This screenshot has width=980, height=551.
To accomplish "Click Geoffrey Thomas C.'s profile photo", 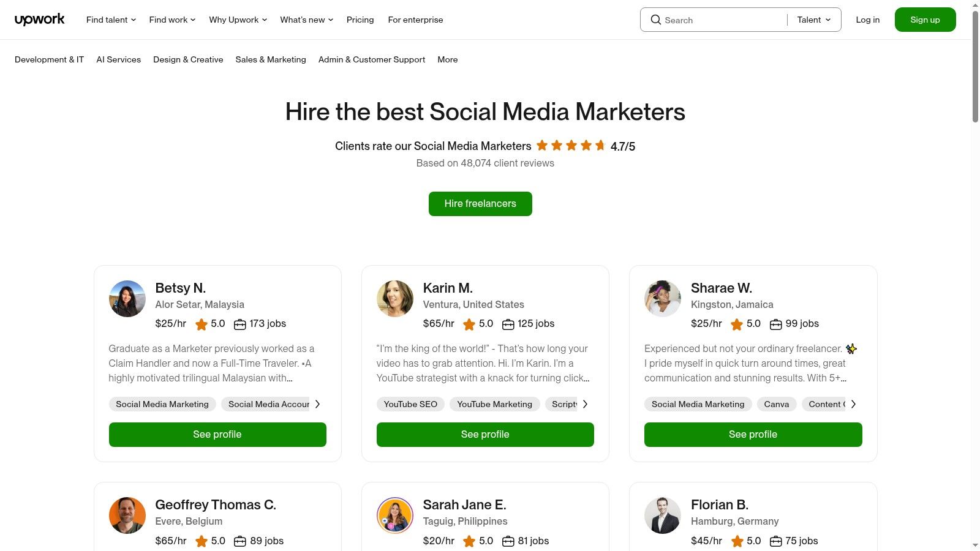I will 127,515.
